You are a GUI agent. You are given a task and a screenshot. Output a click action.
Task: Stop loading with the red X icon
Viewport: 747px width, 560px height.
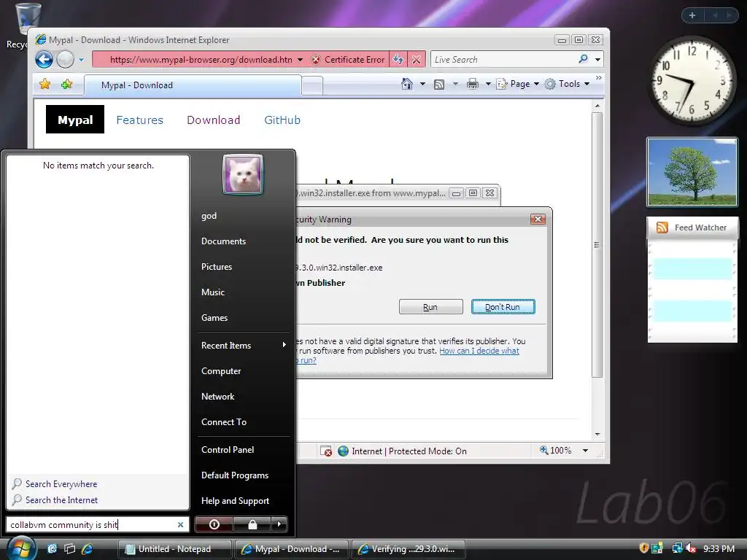pyautogui.click(x=416, y=60)
